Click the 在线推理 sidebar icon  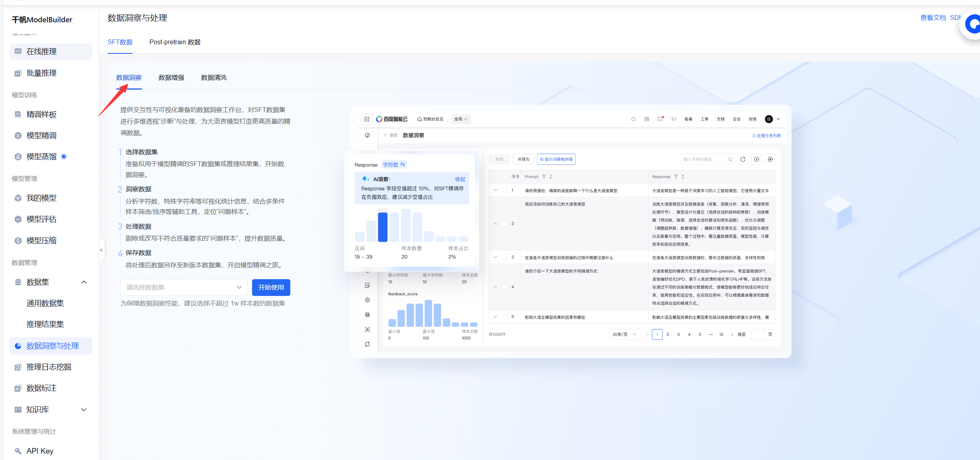pyautogui.click(x=18, y=51)
